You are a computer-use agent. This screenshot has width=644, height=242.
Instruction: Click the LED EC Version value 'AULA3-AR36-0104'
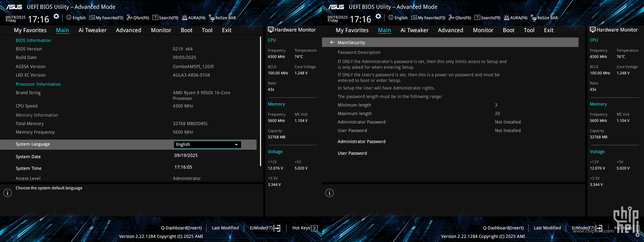pyautogui.click(x=192, y=75)
